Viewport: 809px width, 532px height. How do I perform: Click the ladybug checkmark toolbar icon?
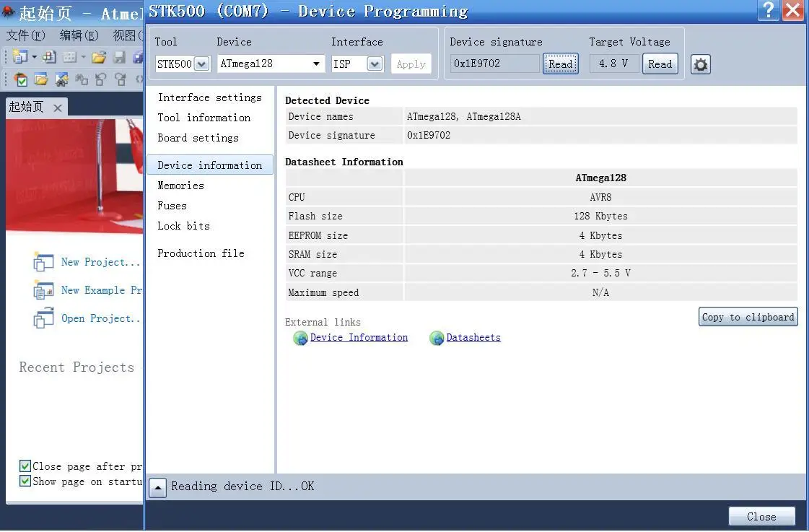[21, 79]
